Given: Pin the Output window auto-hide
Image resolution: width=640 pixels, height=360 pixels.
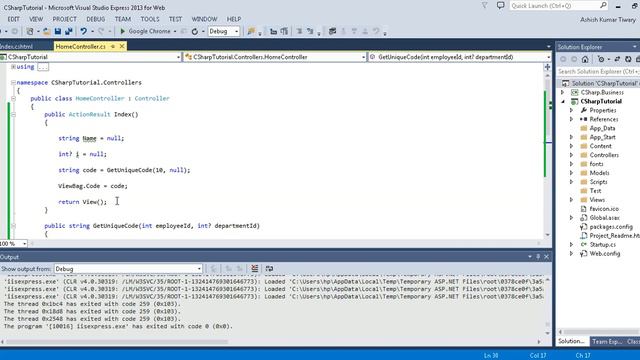Looking at the screenshot, I should pyautogui.click(x=538, y=257).
